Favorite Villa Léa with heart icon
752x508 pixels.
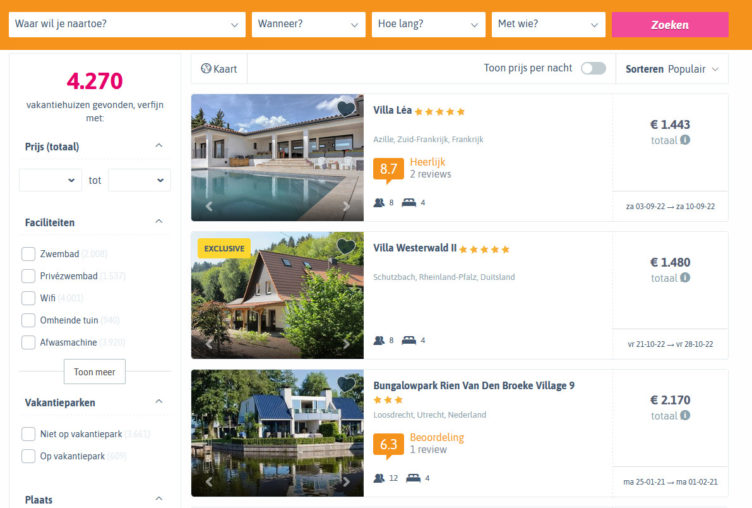(x=346, y=108)
